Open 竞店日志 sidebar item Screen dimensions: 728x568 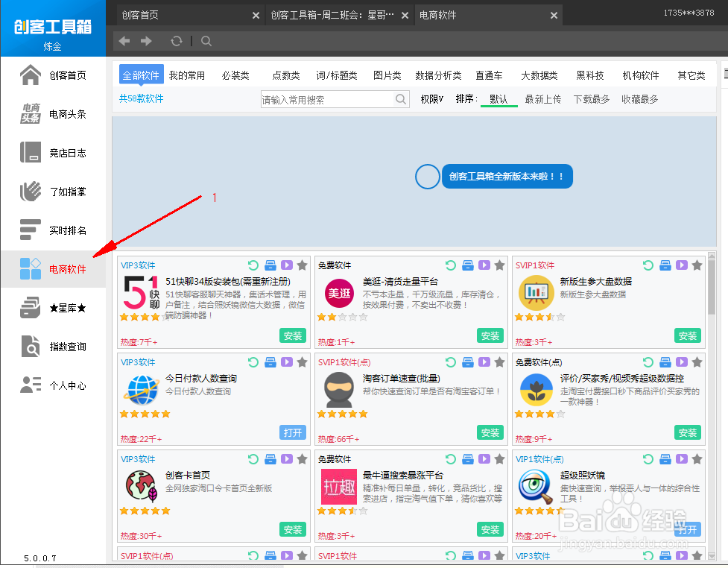click(x=53, y=153)
